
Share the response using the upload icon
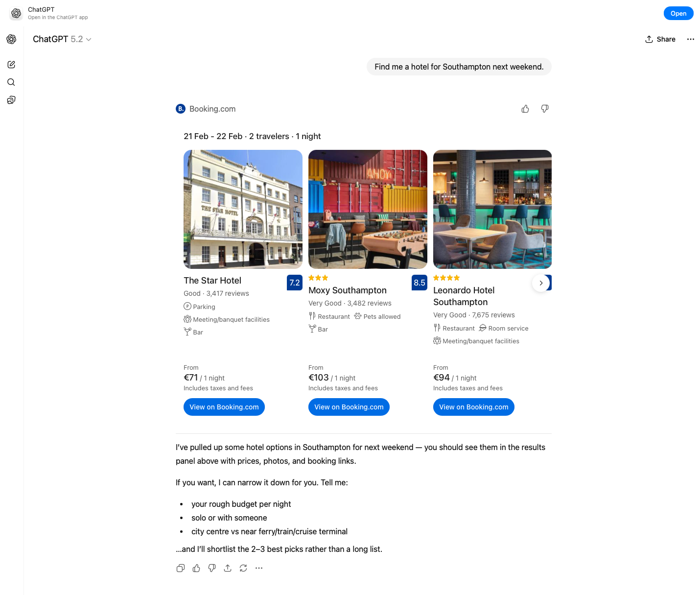[228, 568]
